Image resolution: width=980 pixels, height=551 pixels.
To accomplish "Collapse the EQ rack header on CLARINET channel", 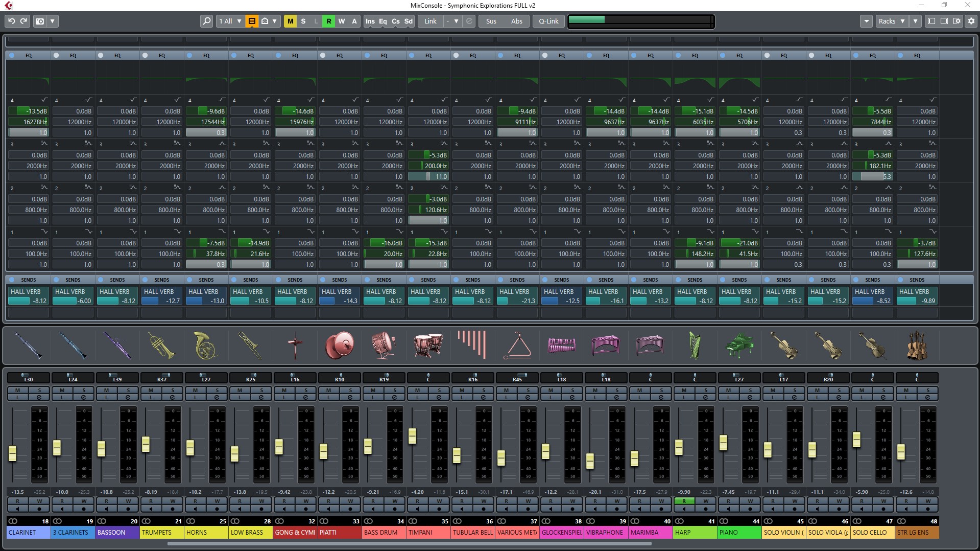I will [x=29, y=55].
